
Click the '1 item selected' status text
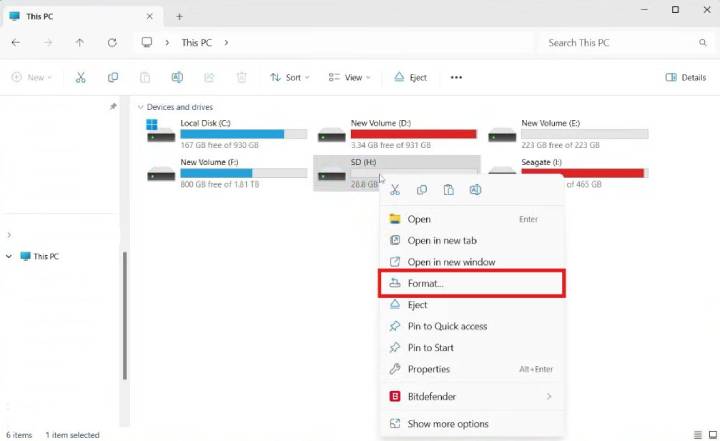73,435
